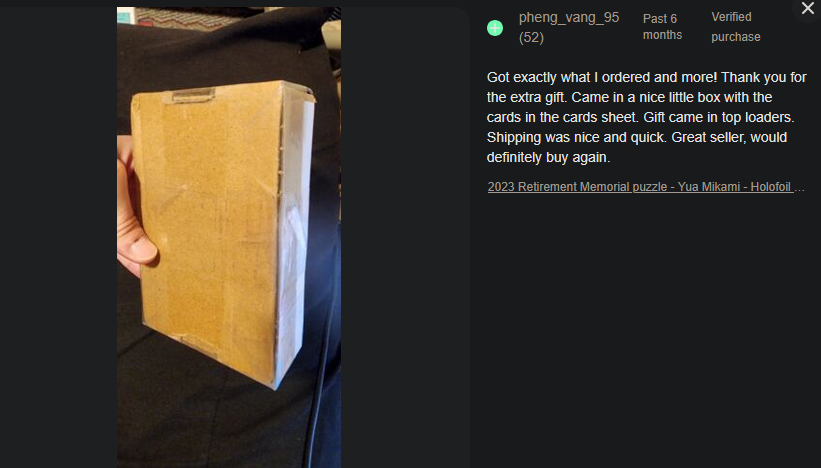This screenshot has width=821, height=468.
Task: Click the "Great seller, would definitely buy again" text
Action: [637, 147]
